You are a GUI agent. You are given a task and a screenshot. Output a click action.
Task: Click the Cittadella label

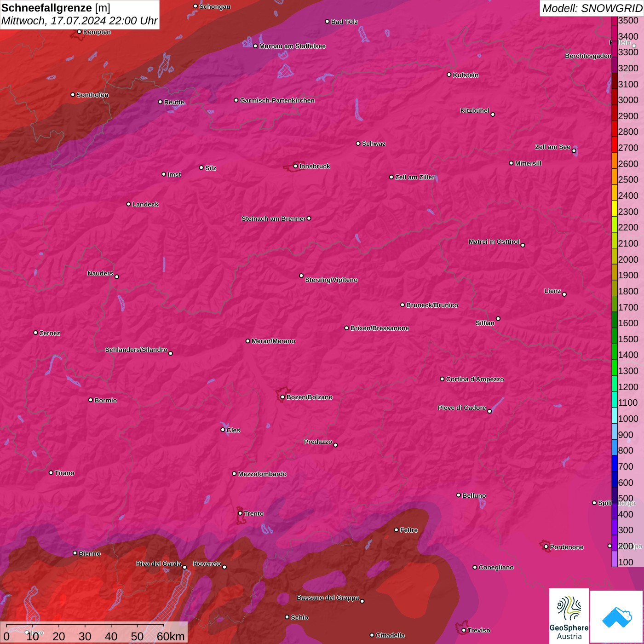click(x=390, y=635)
